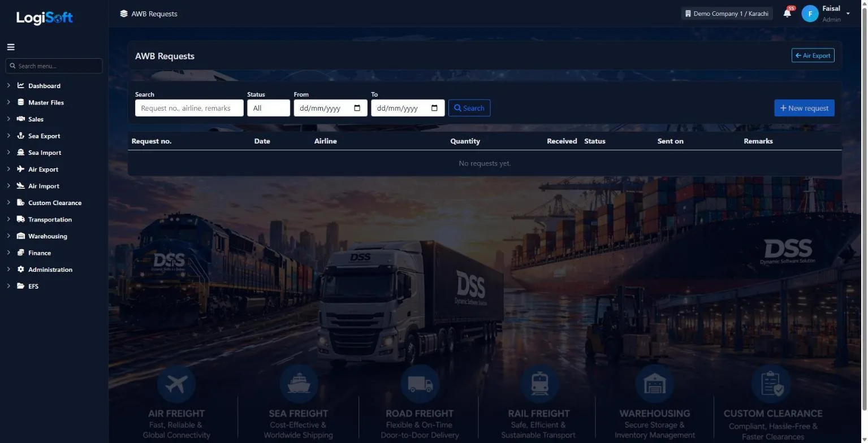Go back to Air Export
This screenshot has width=868, height=443.
[x=813, y=55]
